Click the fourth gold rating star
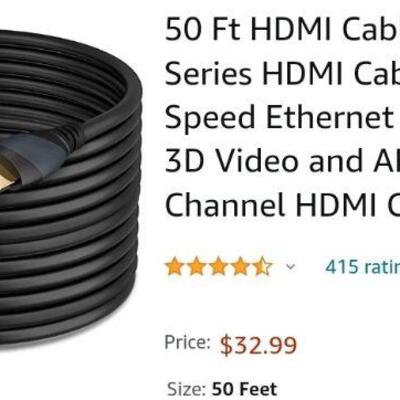This screenshot has height=400, width=400. click(240, 267)
